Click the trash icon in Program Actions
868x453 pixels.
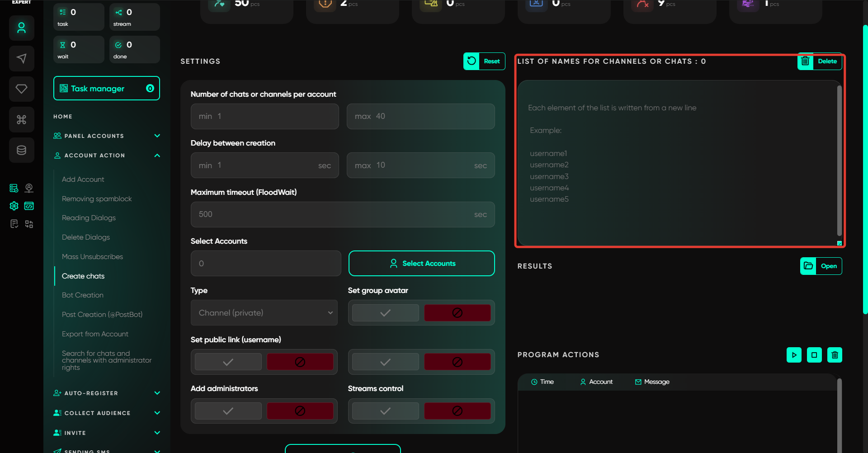[835, 355]
